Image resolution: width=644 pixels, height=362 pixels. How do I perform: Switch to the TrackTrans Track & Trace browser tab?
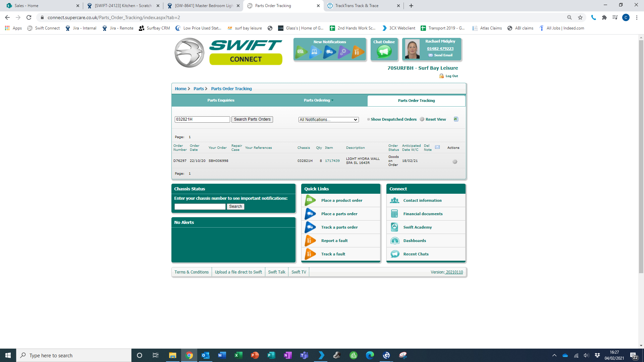coord(357,6)
